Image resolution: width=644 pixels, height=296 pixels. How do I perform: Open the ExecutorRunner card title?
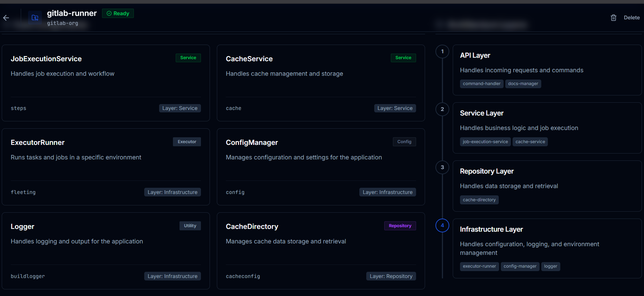pyautogui.click(x=38, y=142)
